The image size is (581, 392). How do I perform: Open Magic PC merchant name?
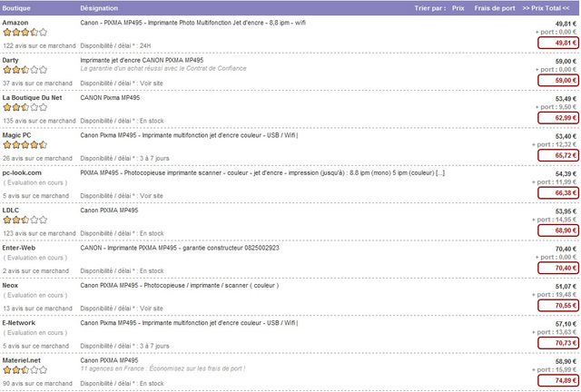[x=16, y=135]
